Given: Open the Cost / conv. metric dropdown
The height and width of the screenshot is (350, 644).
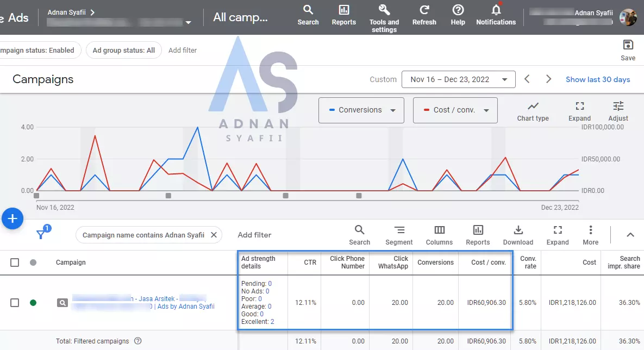Looking at the screenshot, I should 455,110.
